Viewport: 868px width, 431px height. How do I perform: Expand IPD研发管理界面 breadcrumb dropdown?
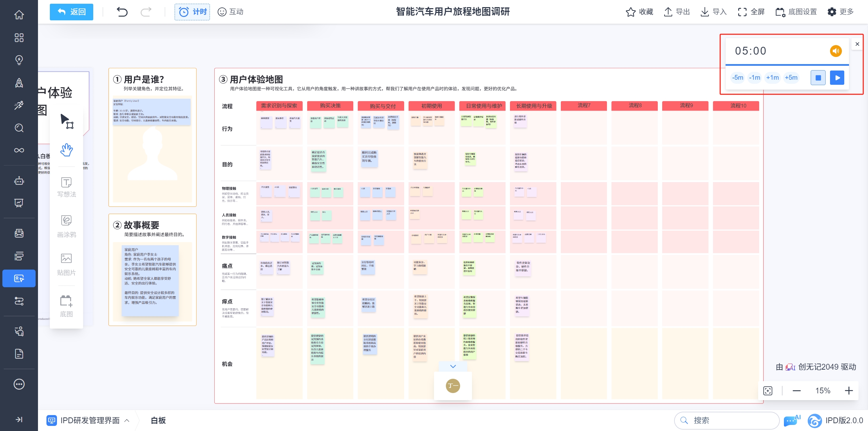[x=127, y=420]
